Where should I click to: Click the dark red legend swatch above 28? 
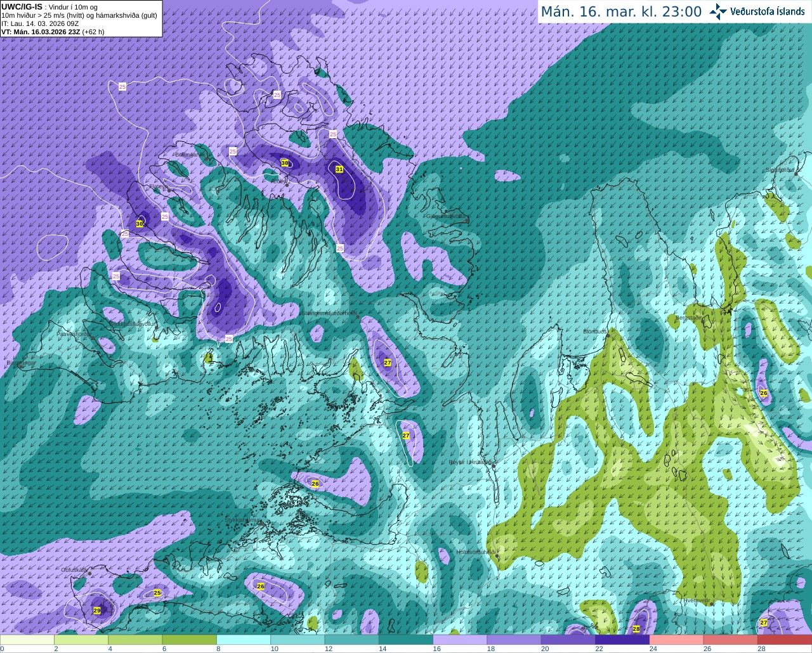tap(785, 640)
